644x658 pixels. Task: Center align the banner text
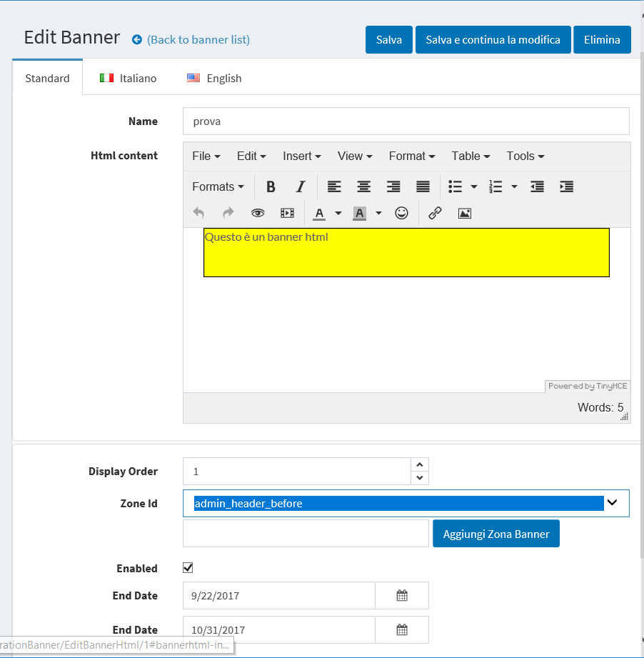[363, 186]
